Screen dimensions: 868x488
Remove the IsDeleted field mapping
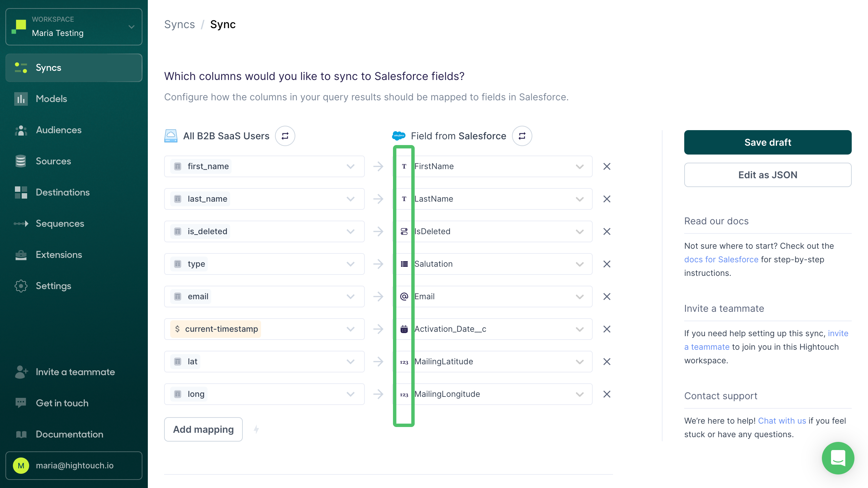[x=607, y=231]
